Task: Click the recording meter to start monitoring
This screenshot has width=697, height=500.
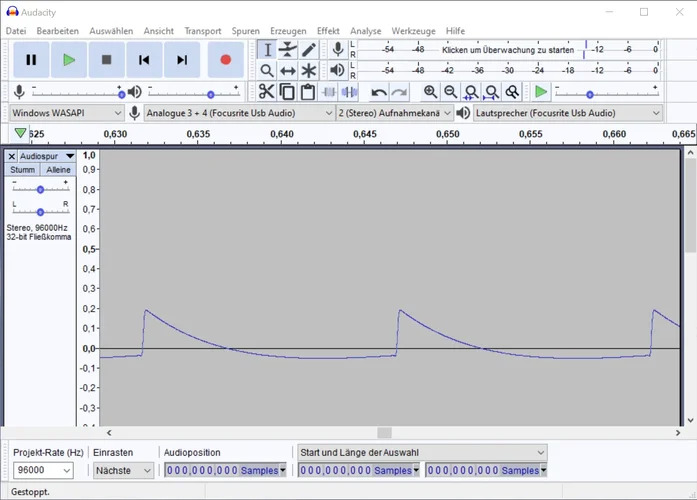Action: [508, 49]
